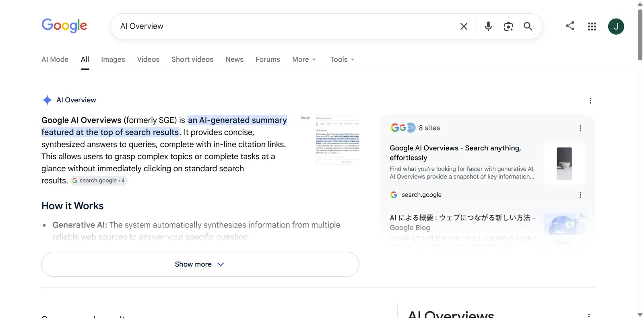Open the Japanese Google Blog article link
Viewport: 644px width, 318px height.
(x=462, y=222)
